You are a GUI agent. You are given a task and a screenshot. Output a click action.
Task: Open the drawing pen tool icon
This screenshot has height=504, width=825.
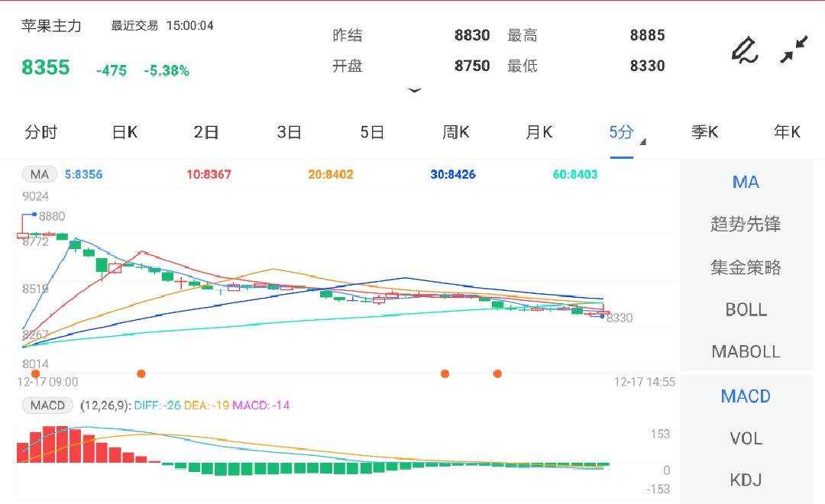point(745,50)
